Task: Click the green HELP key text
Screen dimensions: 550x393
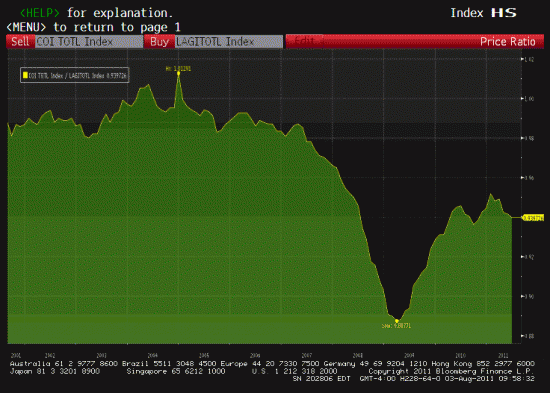Action: click(x=40, y=13)
